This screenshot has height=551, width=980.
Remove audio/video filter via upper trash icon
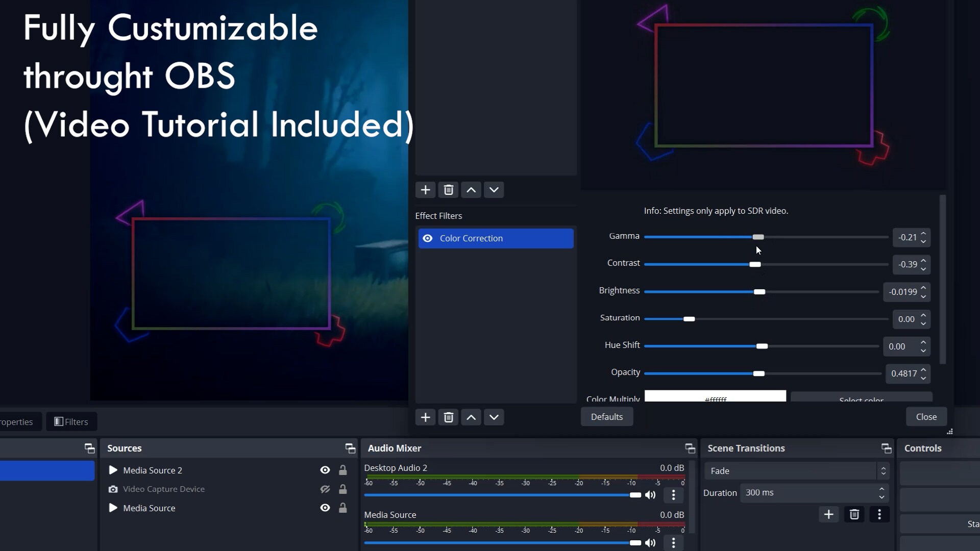(448, 190)
